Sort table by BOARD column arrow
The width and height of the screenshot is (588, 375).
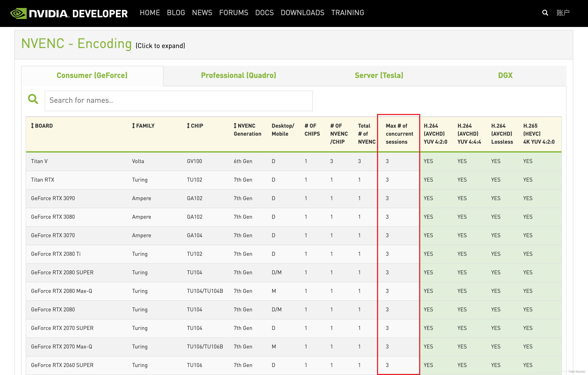tap(32, 126)
